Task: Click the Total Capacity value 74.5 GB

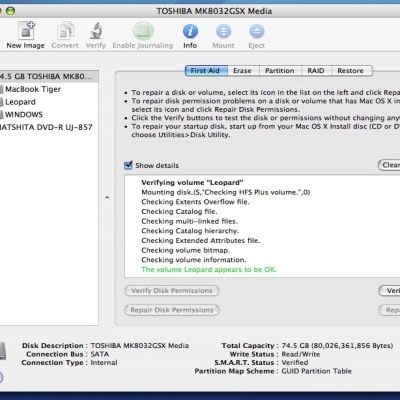Action: pos(337,346)
